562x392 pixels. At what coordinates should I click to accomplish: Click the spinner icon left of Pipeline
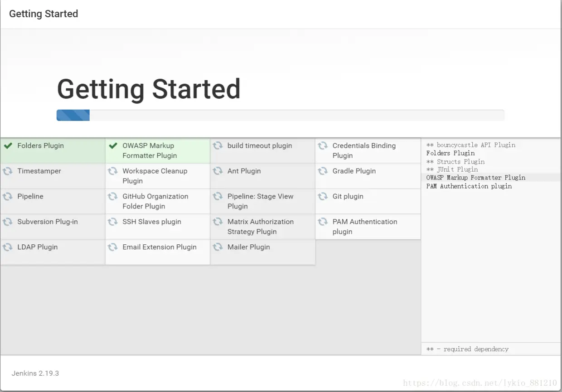point(8,196)
